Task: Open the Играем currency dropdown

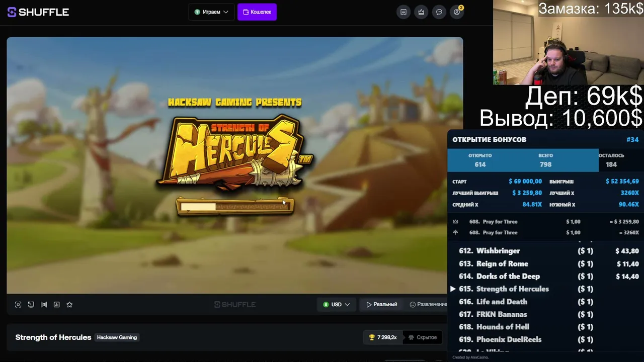Action: (211, 12)
